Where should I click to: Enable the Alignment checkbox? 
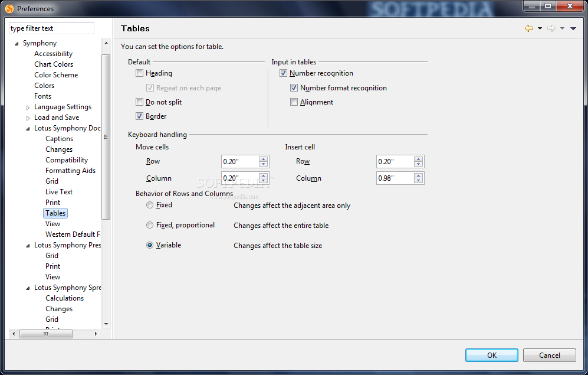pyautogui.click(x=294, y=102)
